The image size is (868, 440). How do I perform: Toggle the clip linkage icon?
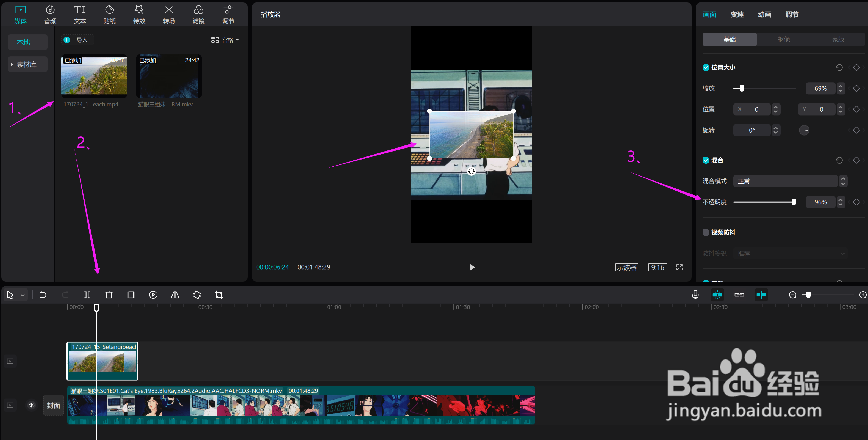(739, 295)
